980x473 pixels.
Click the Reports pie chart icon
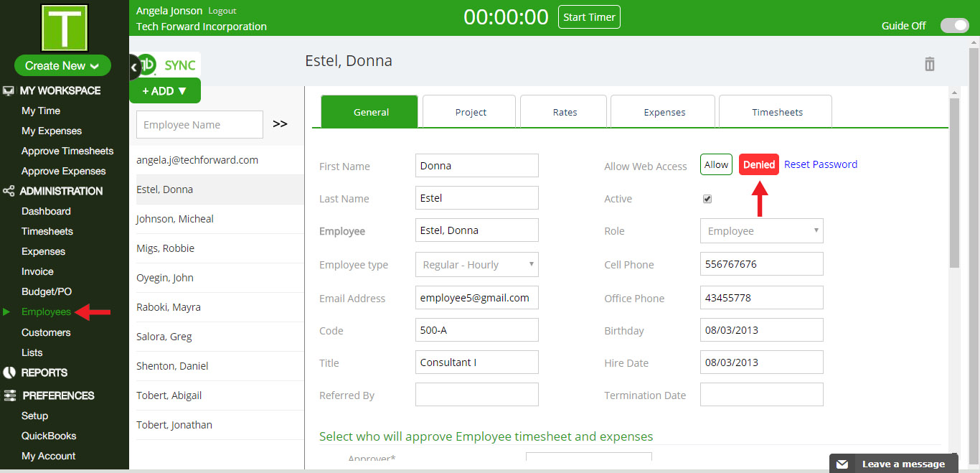click(x=9, y=373)
